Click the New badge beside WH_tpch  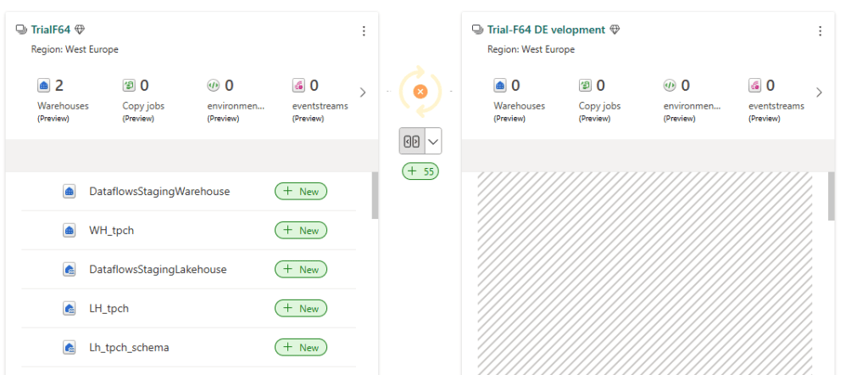(x=301, y=231)
